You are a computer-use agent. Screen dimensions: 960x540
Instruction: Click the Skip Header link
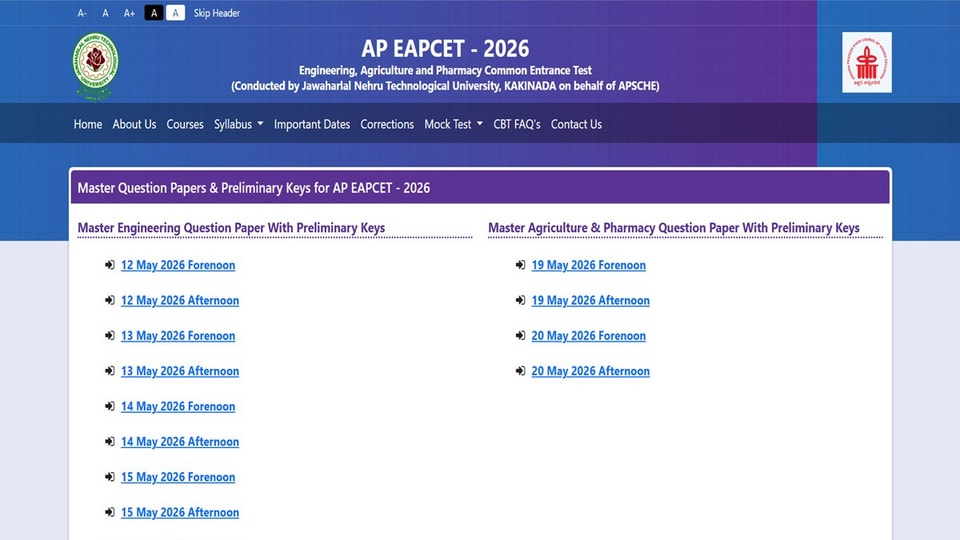tap(217, 13)
